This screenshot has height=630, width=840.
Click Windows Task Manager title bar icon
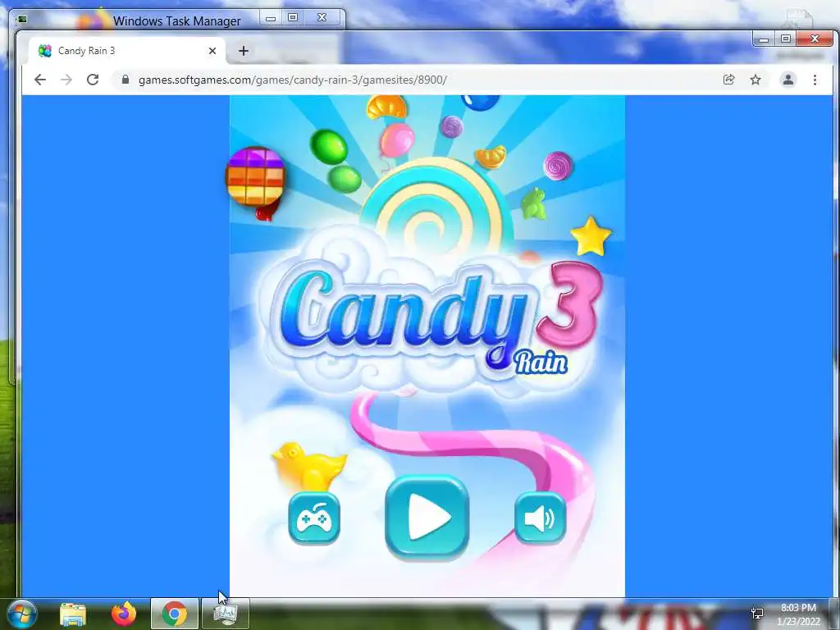point(22,20)
